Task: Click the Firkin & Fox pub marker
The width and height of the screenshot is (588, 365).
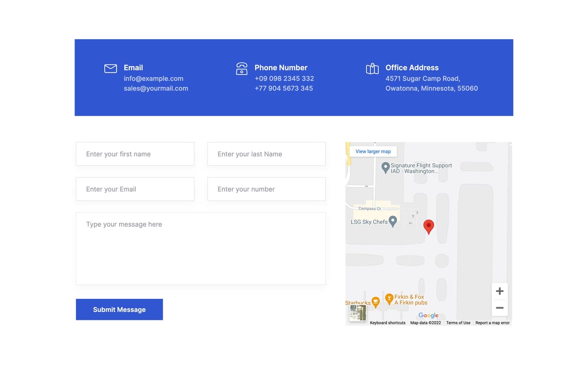Action: tap(389, 298)
